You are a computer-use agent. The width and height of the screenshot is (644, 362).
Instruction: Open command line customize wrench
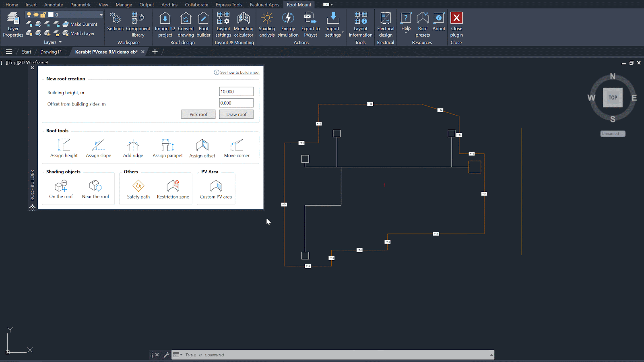click(166, 355)
